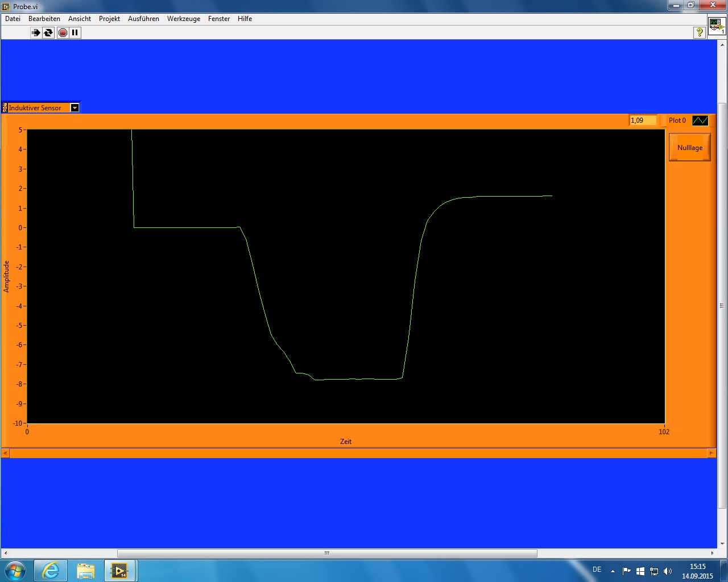Click the icon left of Induktiver Sensor
The image size is (728, 582).
click(5, 107)
